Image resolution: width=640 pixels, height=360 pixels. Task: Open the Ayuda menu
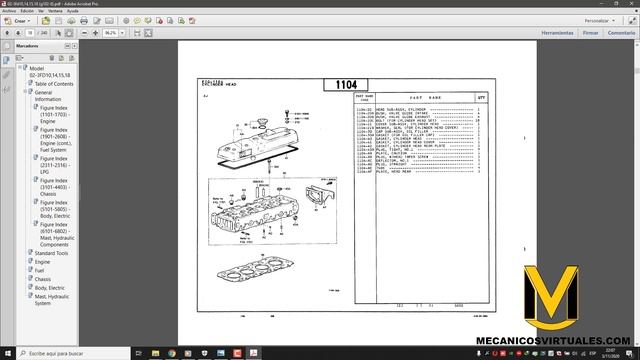72,11
